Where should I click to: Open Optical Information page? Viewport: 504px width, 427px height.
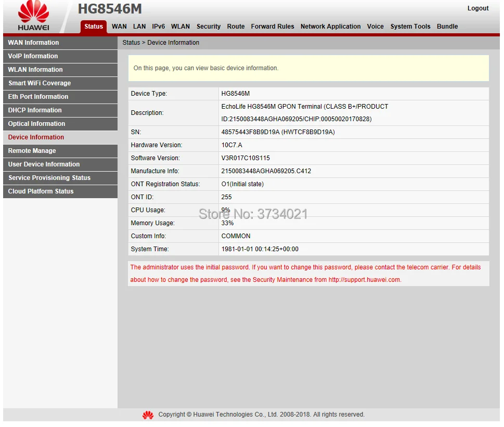pos(60,124)
